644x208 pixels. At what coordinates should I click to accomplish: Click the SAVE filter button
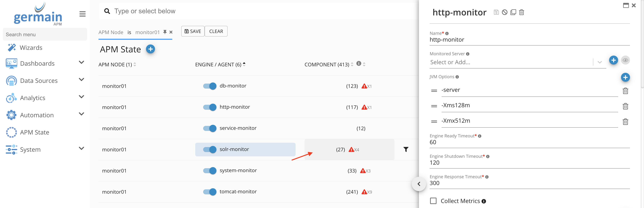[x=193, y=31]
